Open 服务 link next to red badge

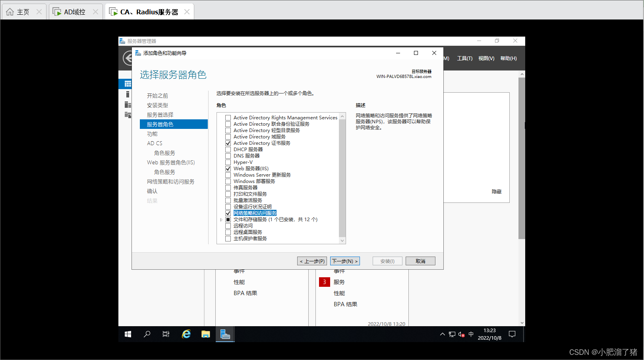(x=339, y=282)
